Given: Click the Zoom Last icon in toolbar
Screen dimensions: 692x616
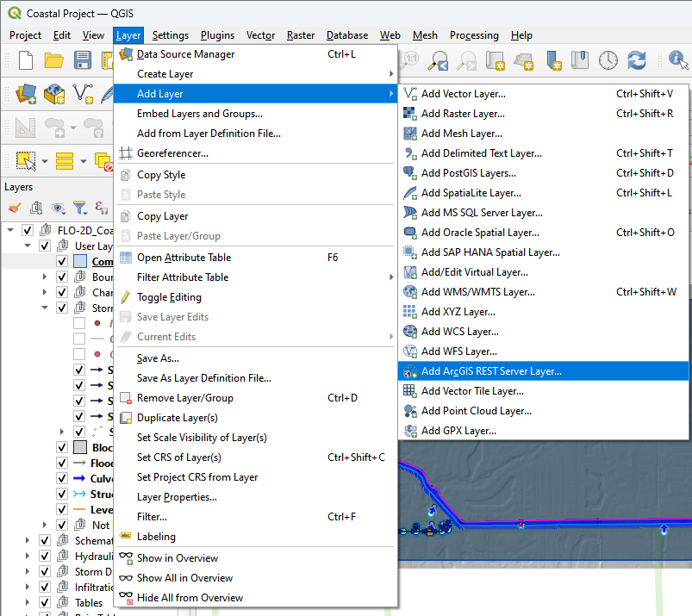Looking at the screenshot, I should (x=440, y=60).
